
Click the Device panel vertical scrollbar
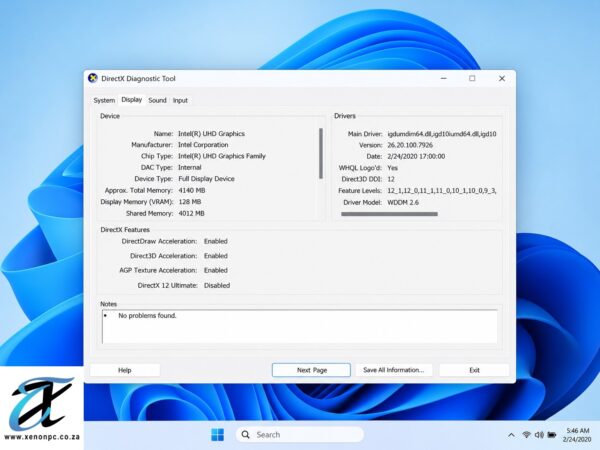pos(321,153)
